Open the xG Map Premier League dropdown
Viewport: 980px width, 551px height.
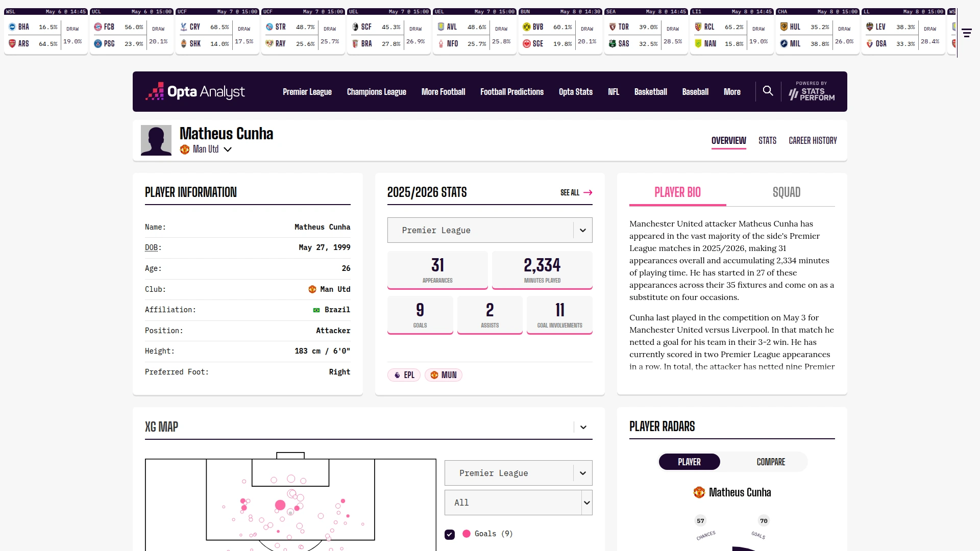(519, 473)
